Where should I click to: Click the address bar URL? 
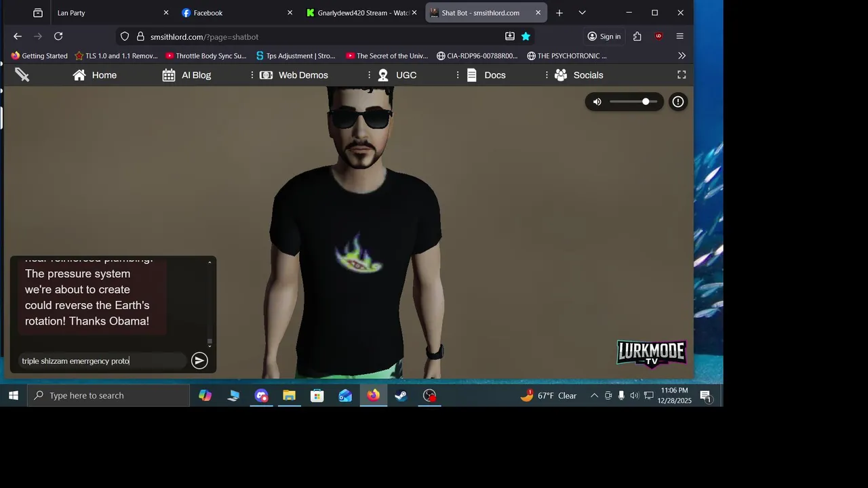(204, 37)
